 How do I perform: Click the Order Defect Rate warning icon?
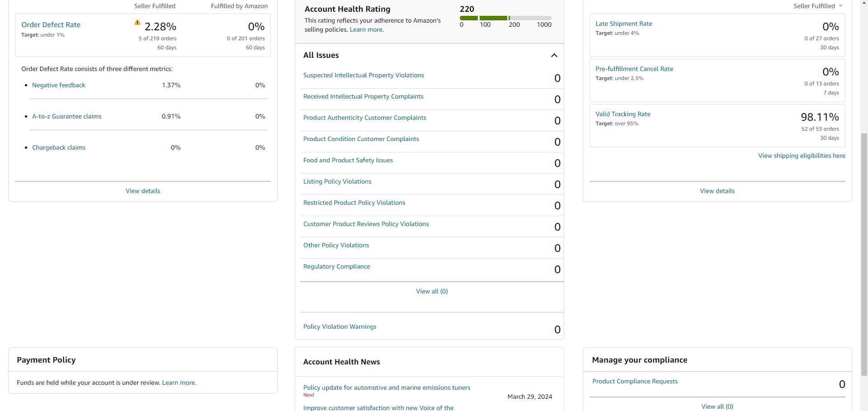137,22
